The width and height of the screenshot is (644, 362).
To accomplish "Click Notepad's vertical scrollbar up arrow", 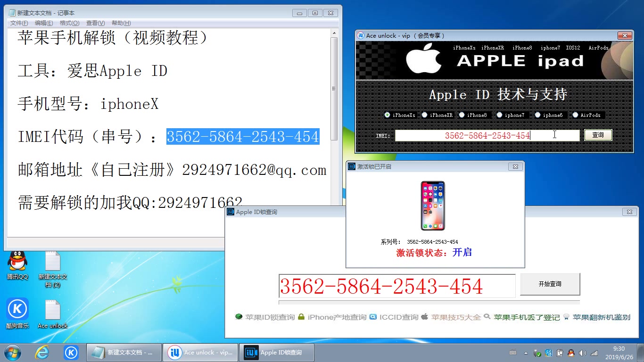I will 334,33.
